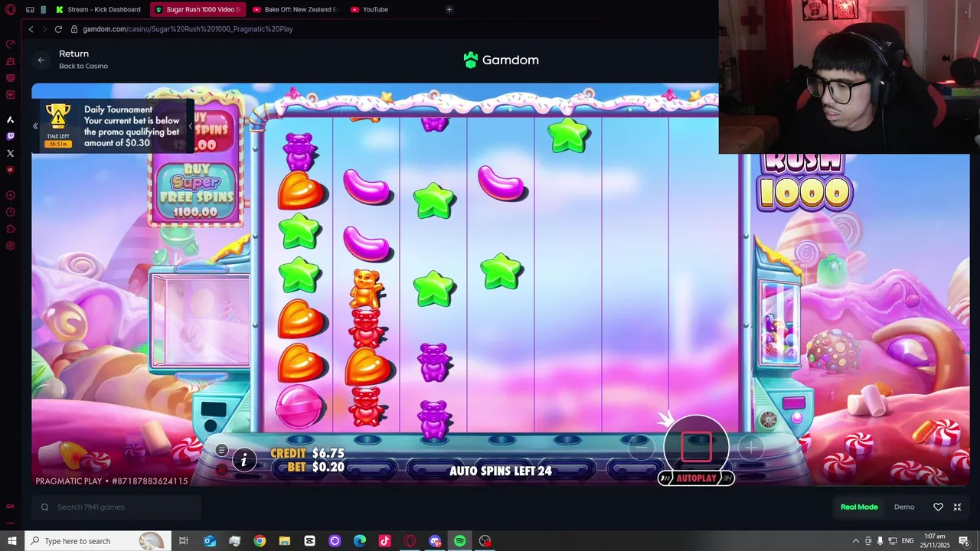The height and width of the screenshot is (551, 980).
Task: Go back in browser history
Action: coord(31,29)
